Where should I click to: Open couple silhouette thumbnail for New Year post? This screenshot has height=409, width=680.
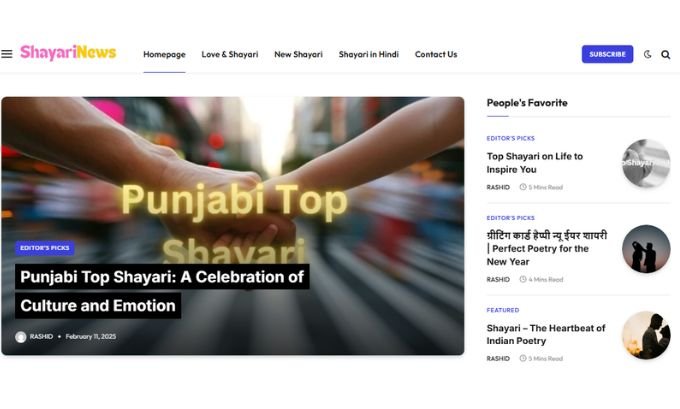point(646,249)
